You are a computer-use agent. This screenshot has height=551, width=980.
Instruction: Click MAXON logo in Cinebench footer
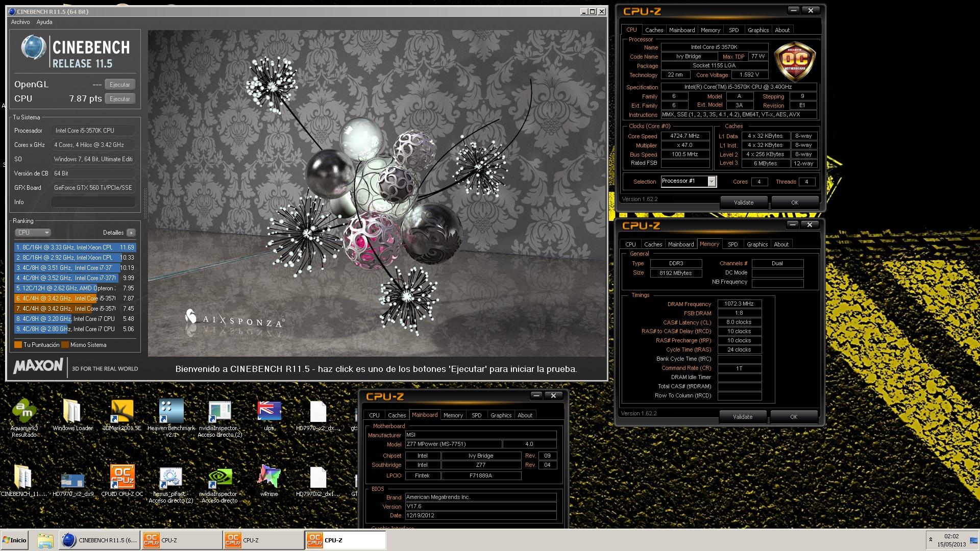click(x=38, y=367)
